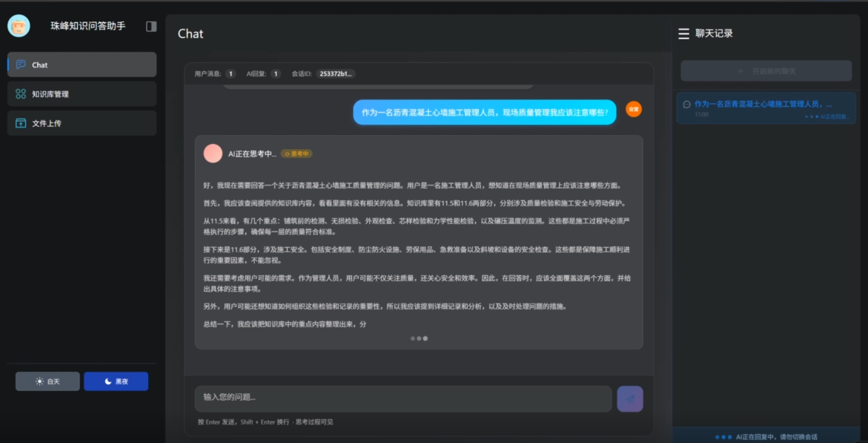Collapse the 思考中 thinking status badge
This screenshot has height=443, width=868.
click(x=296, y=154)
